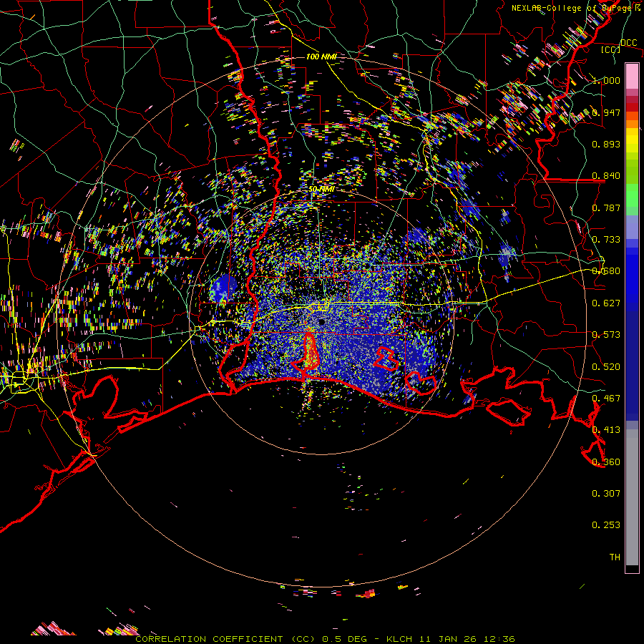Select the 0.413 legend value
This screenshot has width=644, height=644.
pyautogui.click(x=606, y=430)
